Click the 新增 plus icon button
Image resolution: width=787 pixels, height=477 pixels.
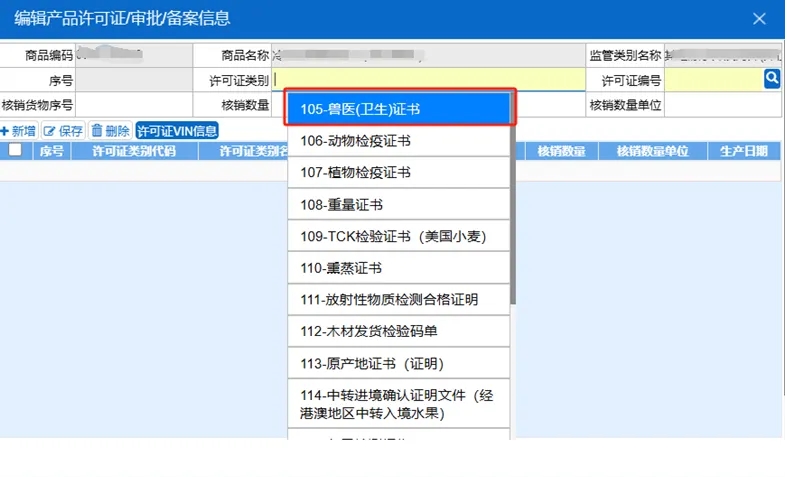pyautogui.click(x=19, y=131)
